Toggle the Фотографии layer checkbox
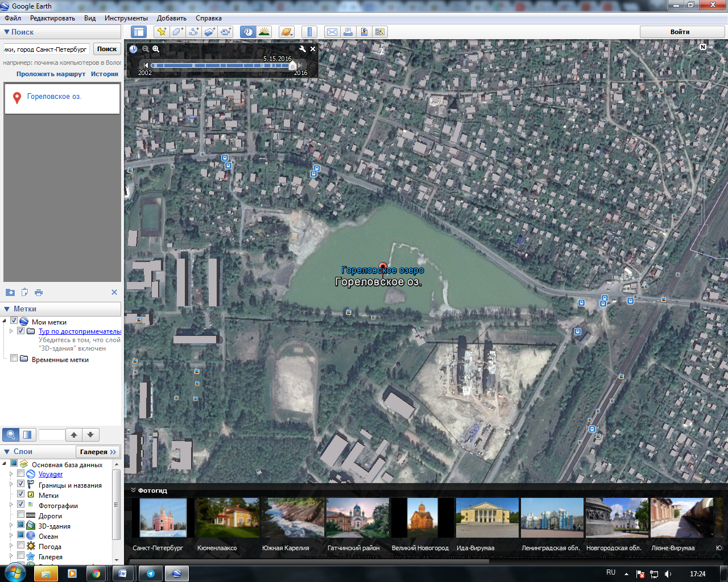Screen dimensions: 728x582 tap(21, 504)
